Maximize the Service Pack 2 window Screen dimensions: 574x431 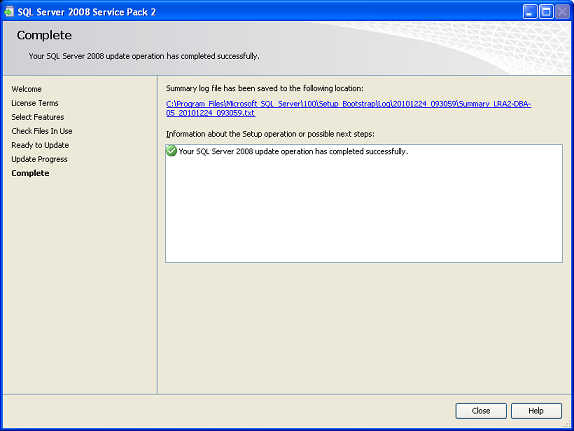tap(546, 12)
